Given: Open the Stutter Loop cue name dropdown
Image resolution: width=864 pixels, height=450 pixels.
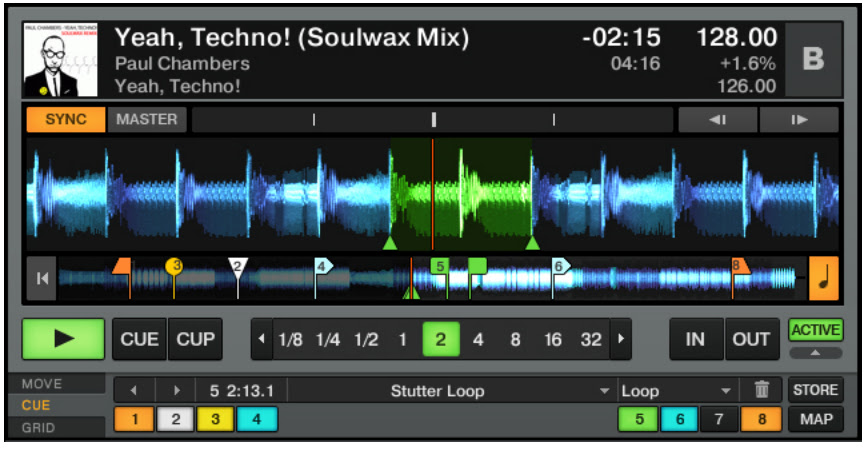Looking at the screenshot, I should pos(452,391).
